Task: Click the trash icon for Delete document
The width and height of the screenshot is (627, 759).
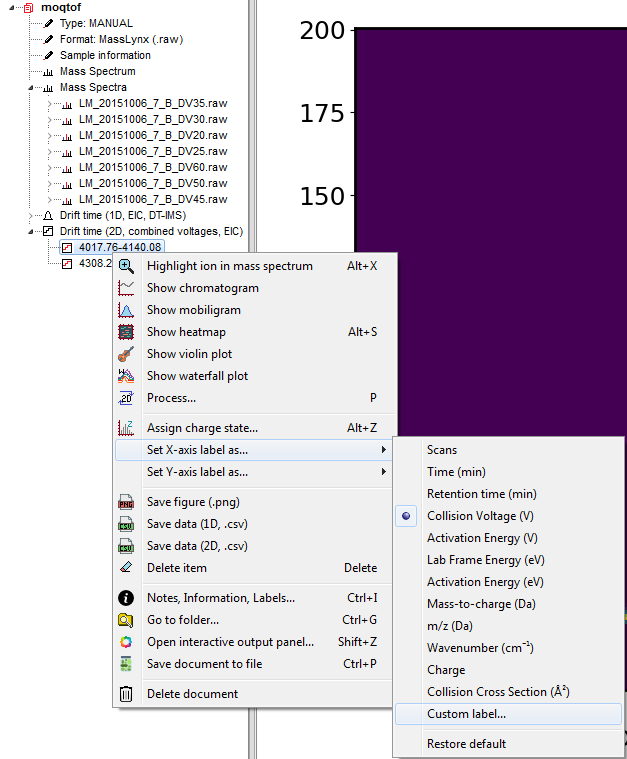Action: [x=126, y=694]
